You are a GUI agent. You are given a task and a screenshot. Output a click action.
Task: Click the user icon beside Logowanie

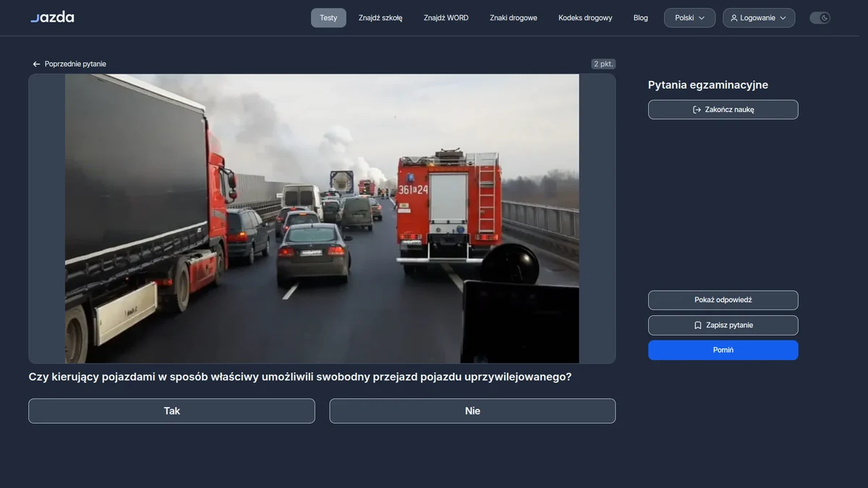pos(734,18)
